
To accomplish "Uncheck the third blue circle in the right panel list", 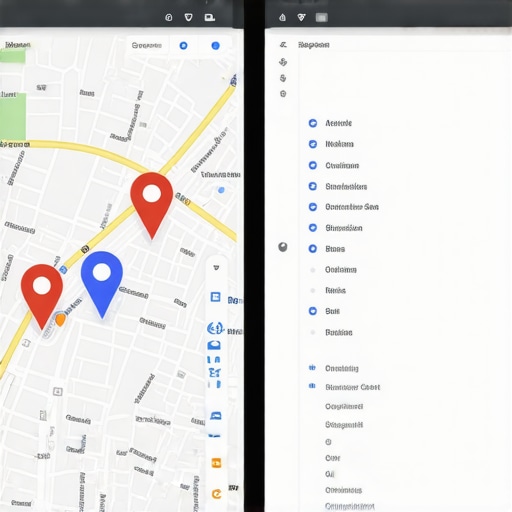I will [x=313, y=165].
